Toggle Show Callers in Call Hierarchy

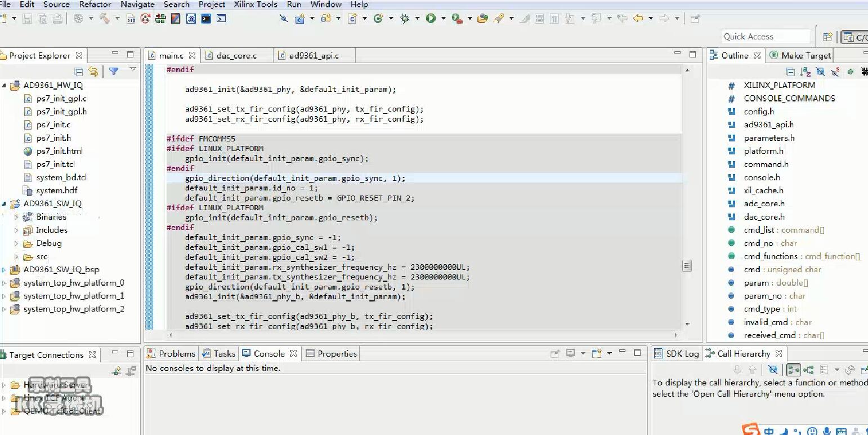794,370
